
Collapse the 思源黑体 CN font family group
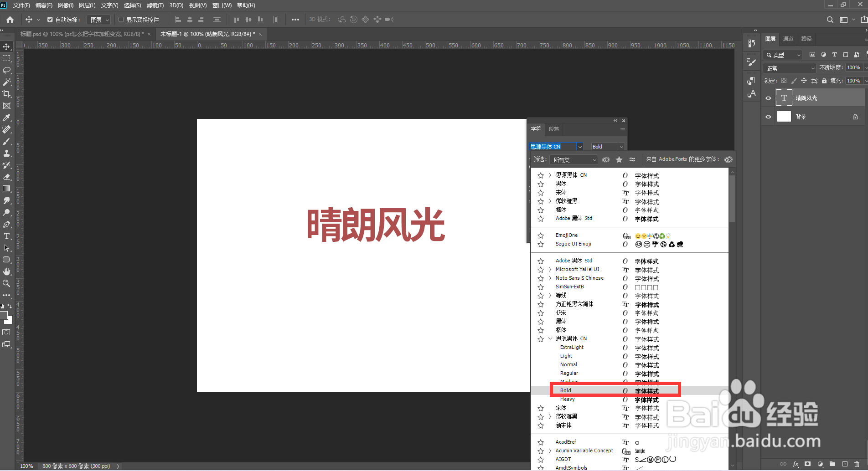click(550, 338)
